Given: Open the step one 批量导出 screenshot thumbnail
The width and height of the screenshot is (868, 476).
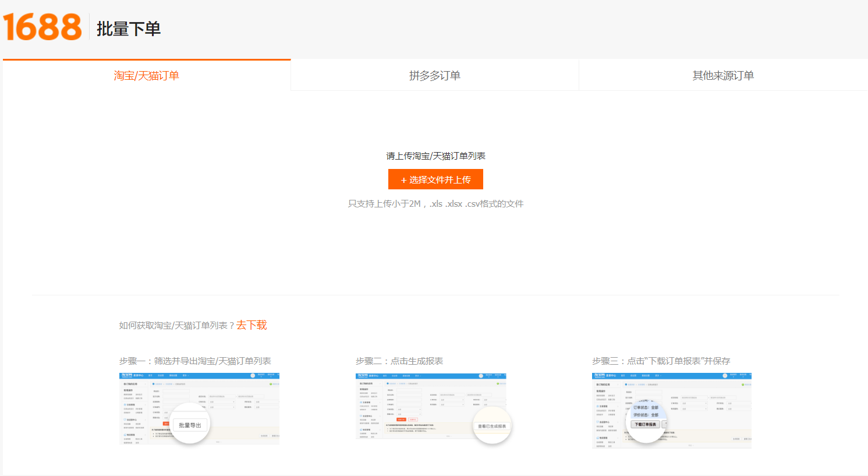Looking at the screenshot, I should (199, 408).
